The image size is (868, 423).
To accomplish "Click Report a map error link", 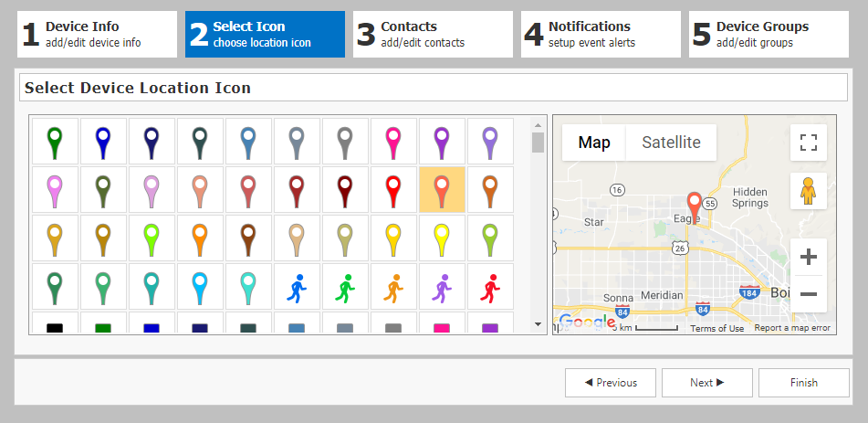I will click(792, 328).
